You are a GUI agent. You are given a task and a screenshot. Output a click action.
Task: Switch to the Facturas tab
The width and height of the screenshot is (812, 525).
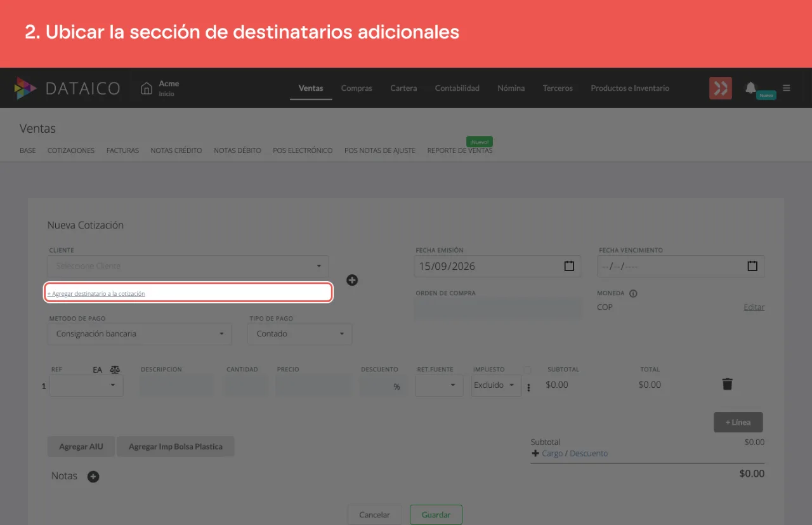pyautogui.click(x=122, y=150)
